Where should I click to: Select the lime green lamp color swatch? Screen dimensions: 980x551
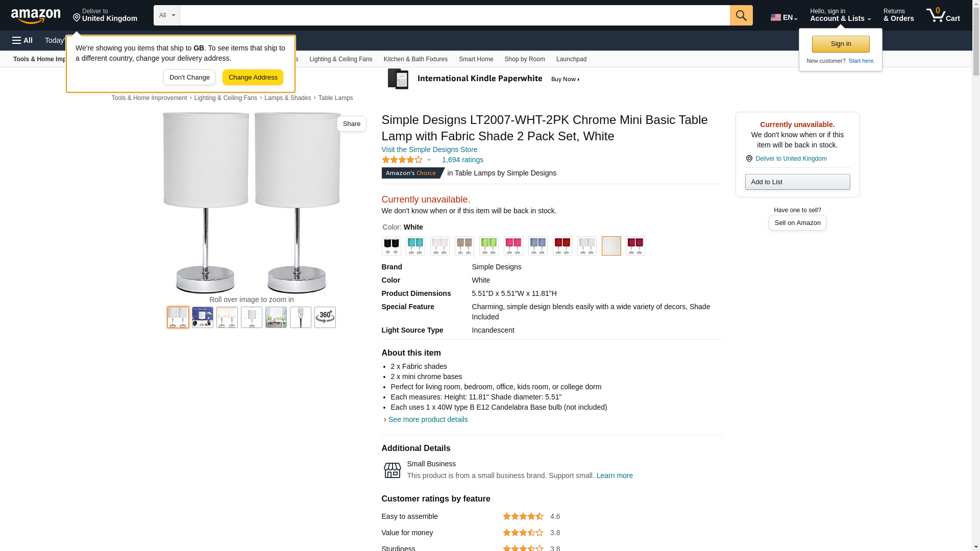pyautogui.click(x=488, y=246)
